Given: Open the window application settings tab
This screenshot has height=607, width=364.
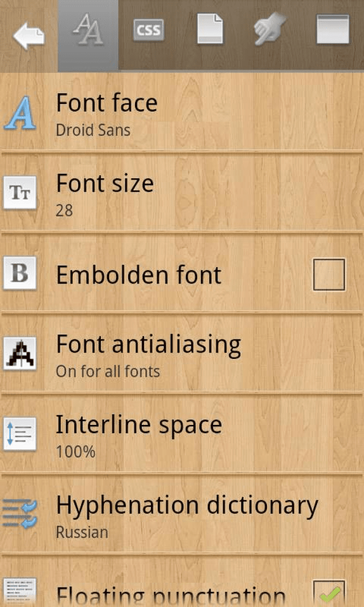Looking at the screenshot, I should pyautogui.click(x=332, y=30).
